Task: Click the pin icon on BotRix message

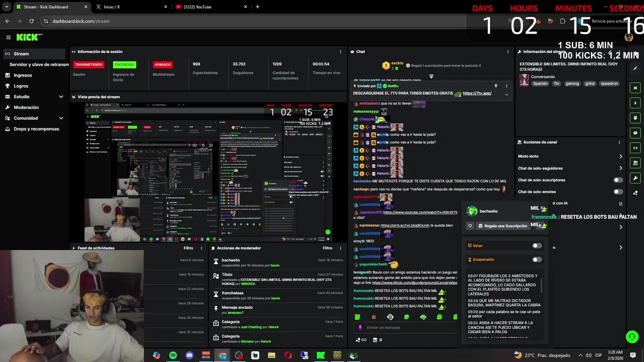Action: coord(496,86)
